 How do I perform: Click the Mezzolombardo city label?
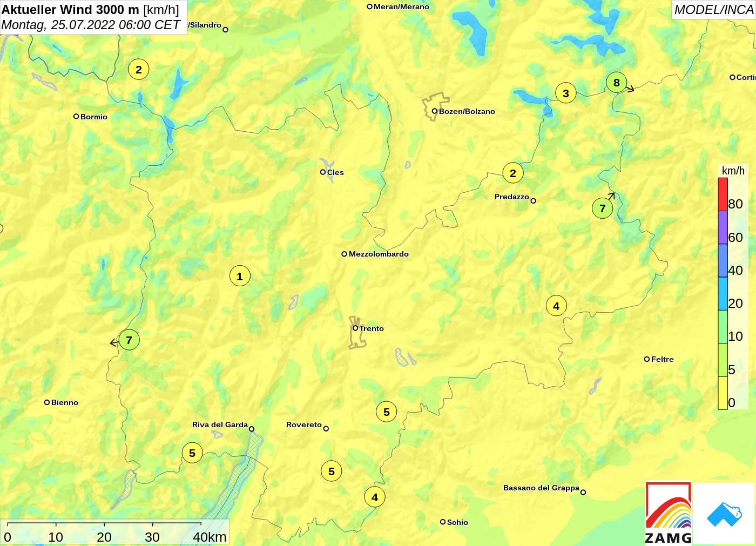coord(379,254)
